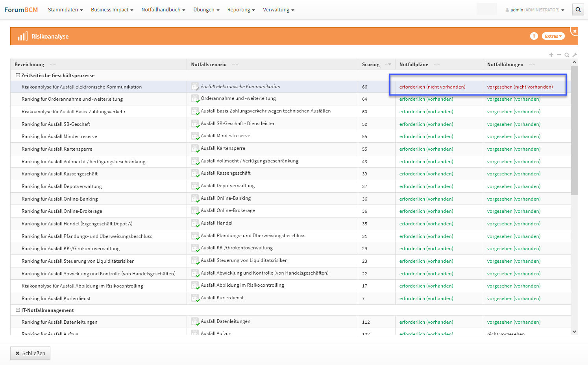588x365 pixels.
Task: Click scenario icon for Ausfall Kartensperre
Action: coord(195,149)
